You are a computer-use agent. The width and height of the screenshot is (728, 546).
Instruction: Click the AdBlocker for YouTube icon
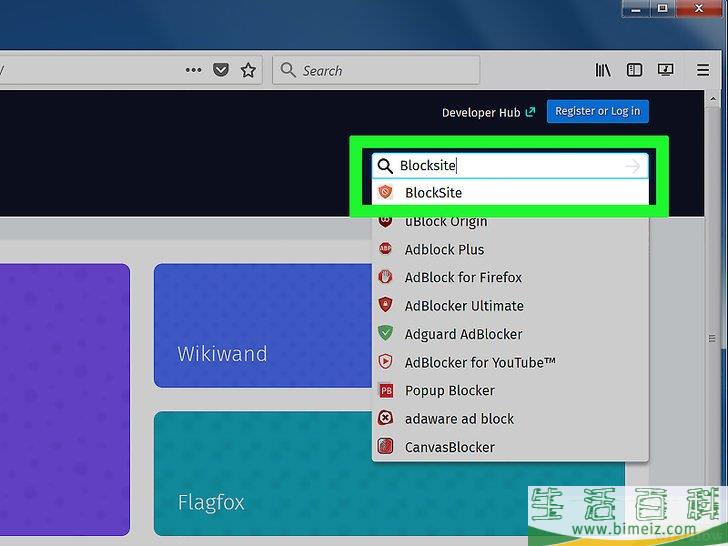(385, 362)
